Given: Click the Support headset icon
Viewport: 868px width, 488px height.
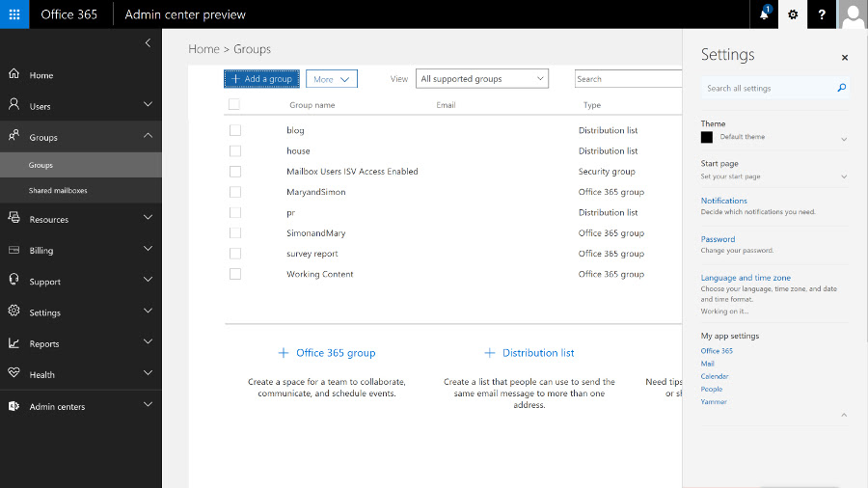Looking at the screenshot, I should [x=14, y=280].
